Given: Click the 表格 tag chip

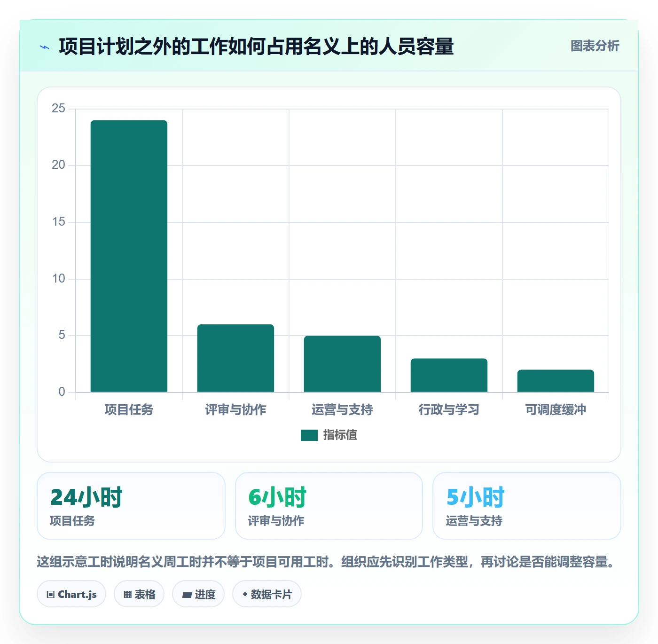Looking at the screenshot, I should click(x=139, y=594).
